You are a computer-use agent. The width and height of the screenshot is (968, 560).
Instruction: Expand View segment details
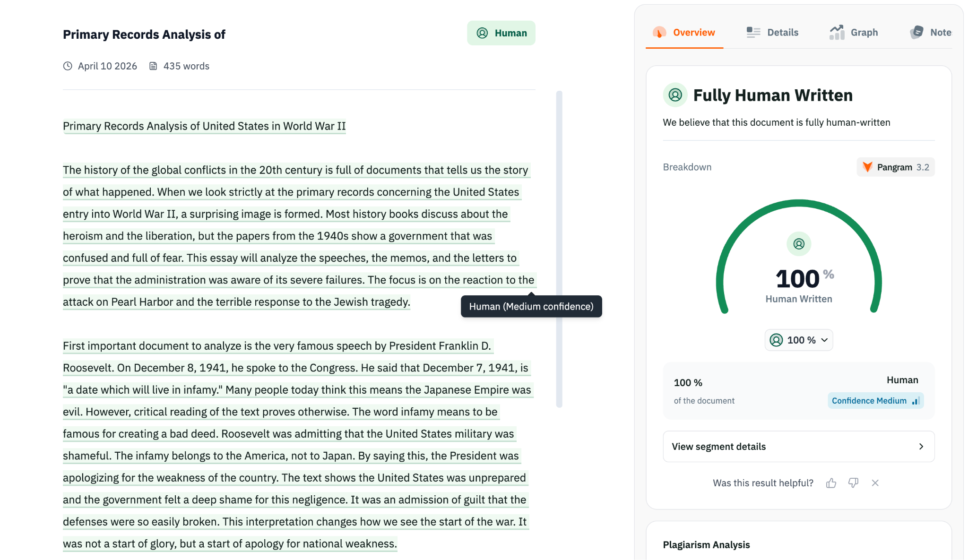pos(798,447)
